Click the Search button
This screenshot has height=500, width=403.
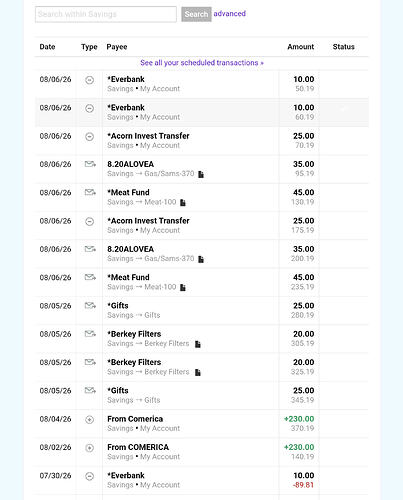point(196,14)
